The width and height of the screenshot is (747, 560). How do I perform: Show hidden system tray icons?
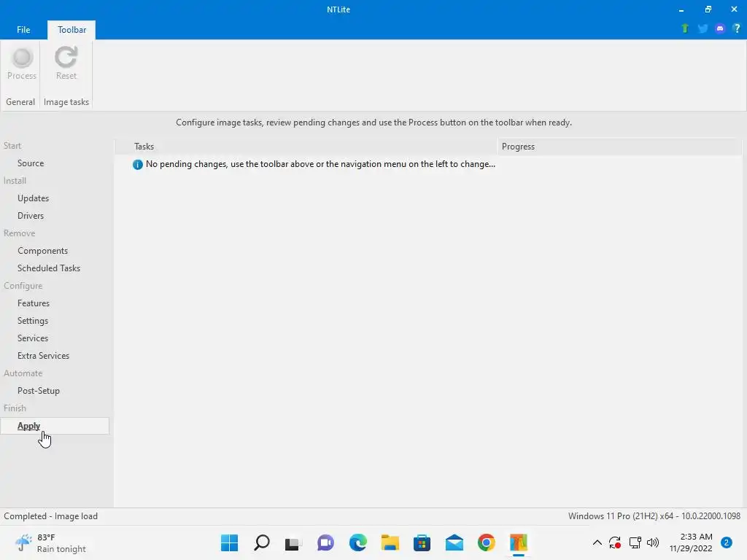click(x=597, y=542)
